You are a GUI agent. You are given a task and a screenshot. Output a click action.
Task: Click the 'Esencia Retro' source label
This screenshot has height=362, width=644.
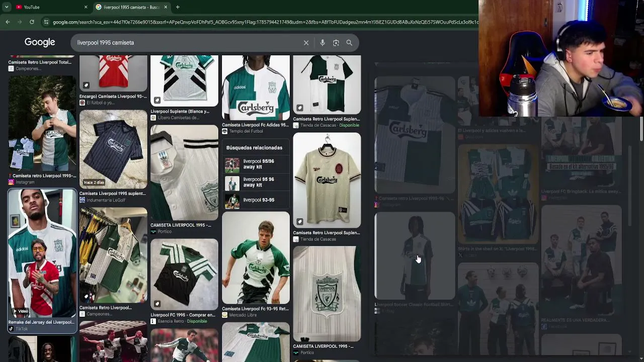click(x=171, y=322)
